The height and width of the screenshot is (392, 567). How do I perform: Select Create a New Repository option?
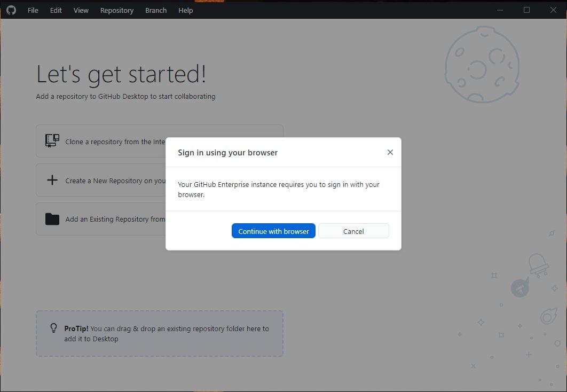(160, 180)
